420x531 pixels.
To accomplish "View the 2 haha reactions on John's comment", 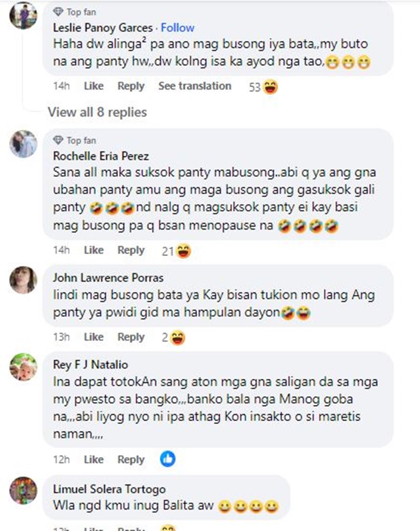I will pyautogui.click(x=173, y=338).
